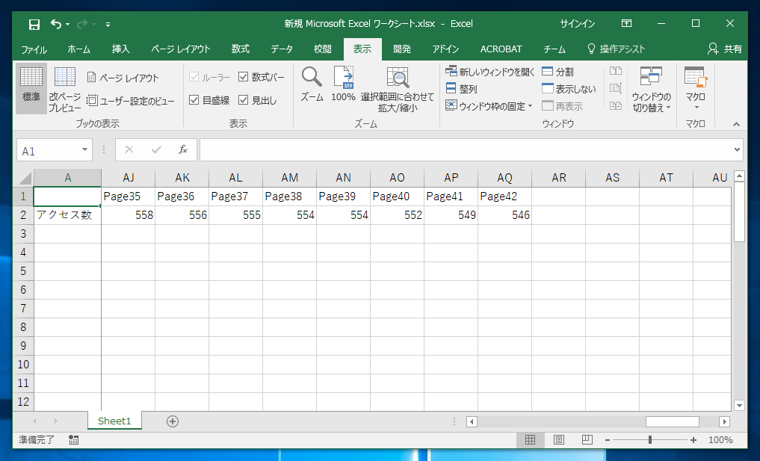Select the cell with value 558

pos(128,215)
